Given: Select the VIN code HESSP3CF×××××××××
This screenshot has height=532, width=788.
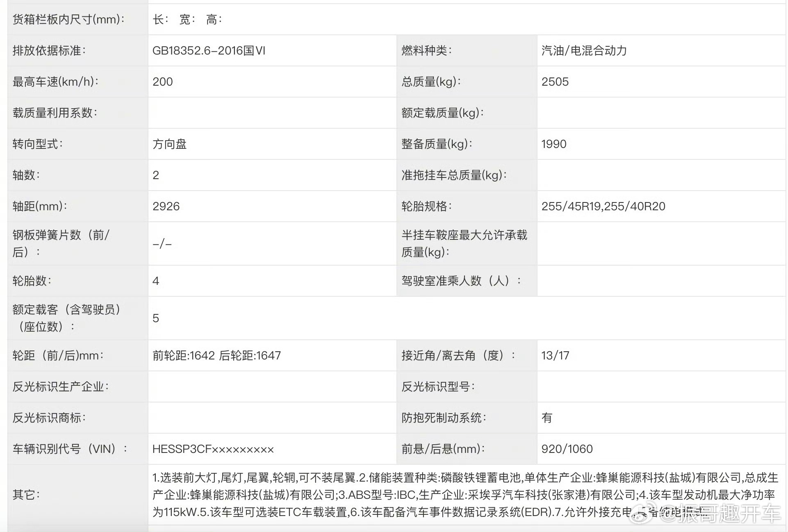Looking at the screenshot, I should (213, 449).
